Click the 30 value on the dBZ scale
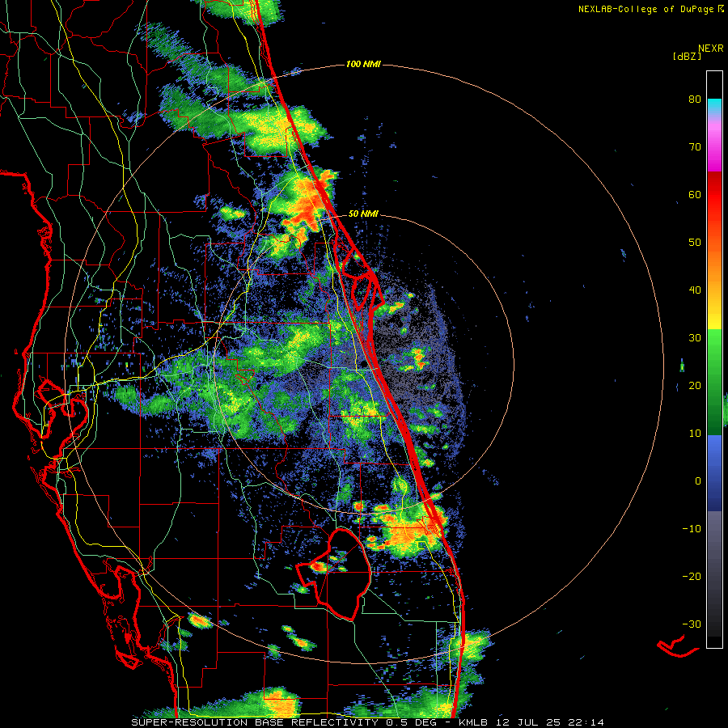Screen dimensions: 728x728 (x=695, y=338)
